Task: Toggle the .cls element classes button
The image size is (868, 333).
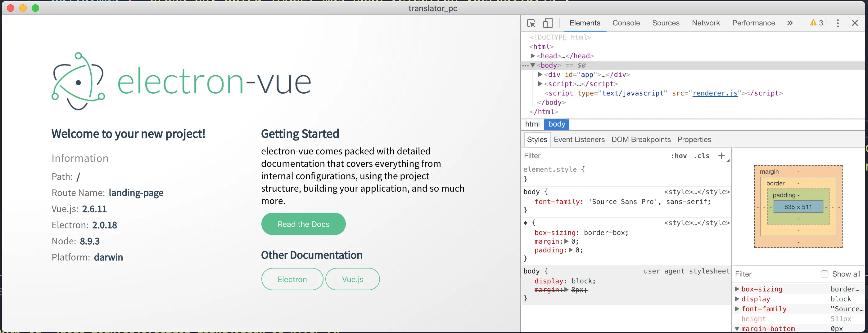Action: tap(702, 156)
